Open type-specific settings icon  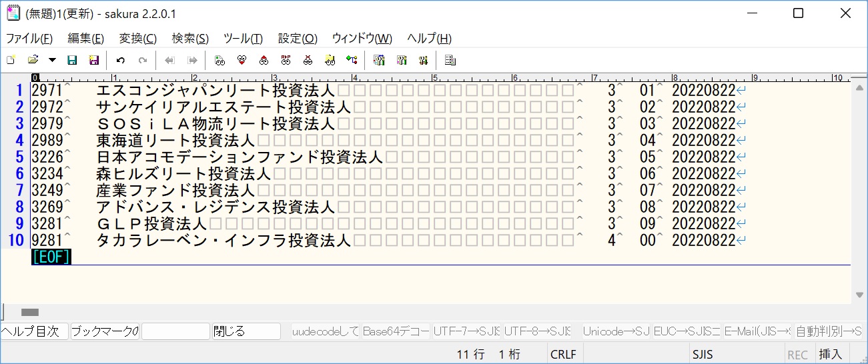[x=402, y=60]
